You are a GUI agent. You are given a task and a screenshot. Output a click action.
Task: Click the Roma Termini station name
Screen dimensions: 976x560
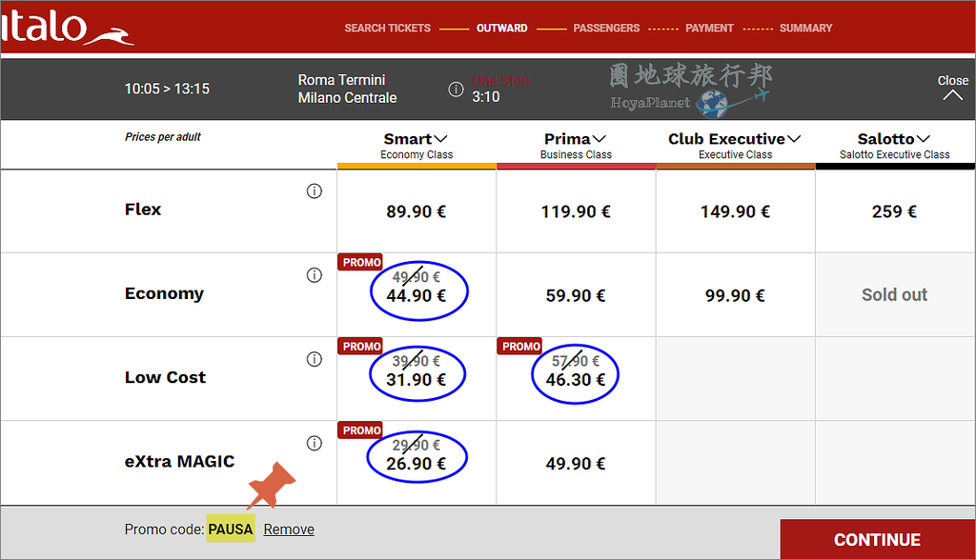tap(341, 80)
